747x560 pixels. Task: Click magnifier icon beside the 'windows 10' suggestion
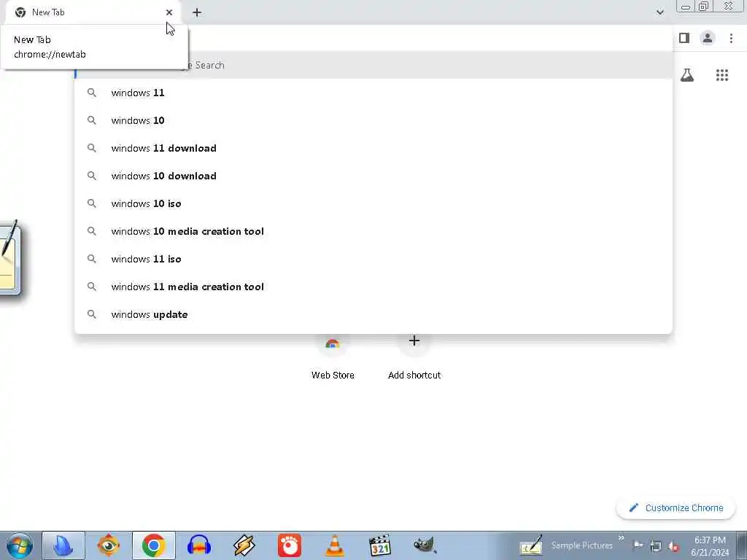pyautogui.click(x=92, y=120)
